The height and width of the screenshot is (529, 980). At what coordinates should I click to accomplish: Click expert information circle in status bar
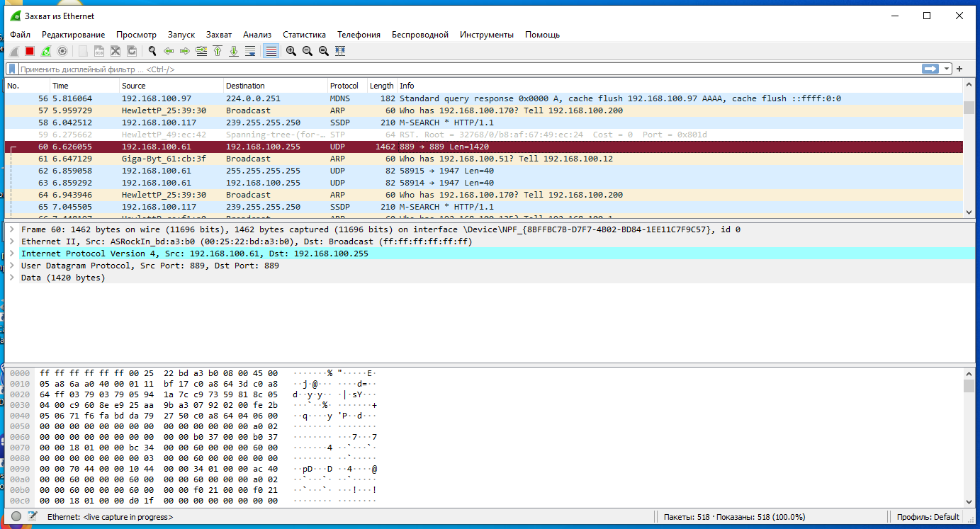[x=16, y=517]
